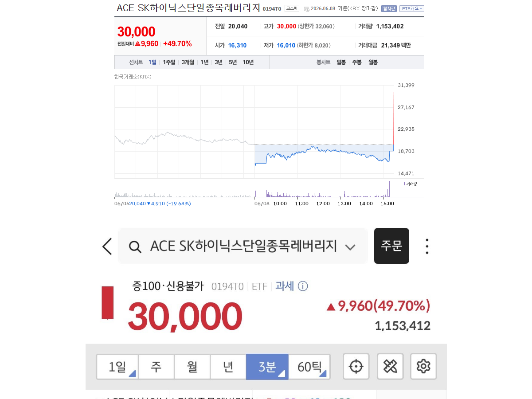Click the search field with ACE SK하이닉스단일종목레버리지

pyautogui.click(x=243, y=246)
